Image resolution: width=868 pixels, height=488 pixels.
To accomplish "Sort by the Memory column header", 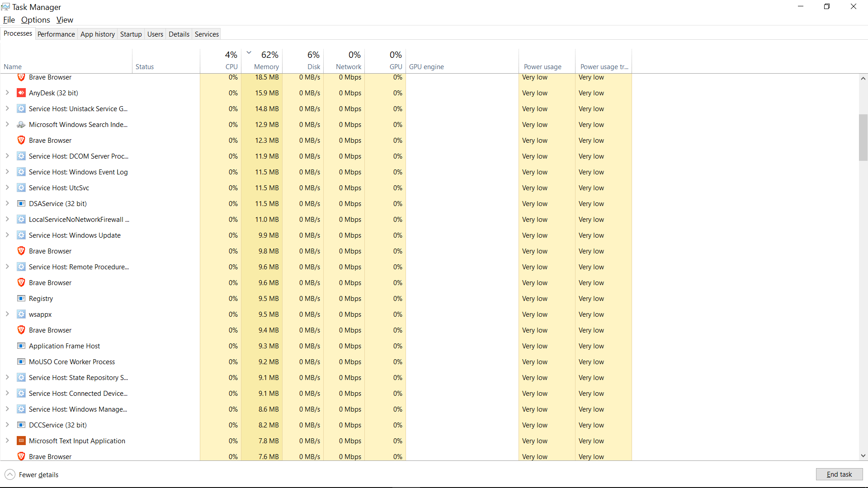I will [262, 61].
